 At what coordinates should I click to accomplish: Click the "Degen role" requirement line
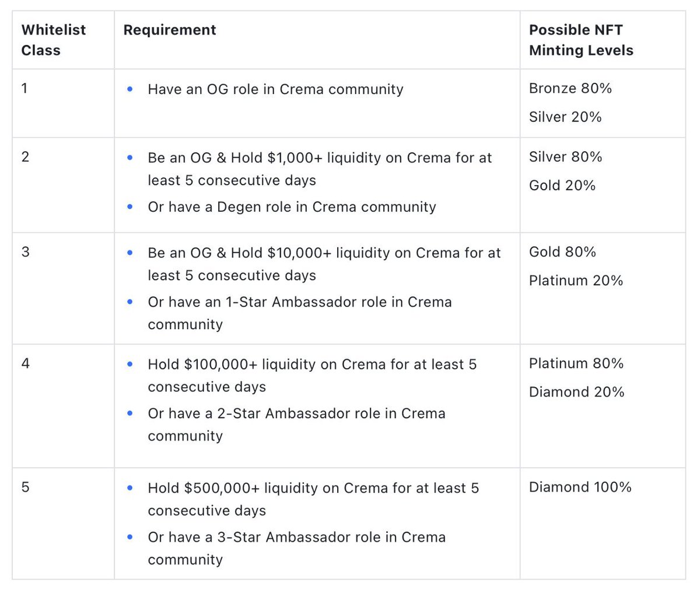tap(292, 207)
